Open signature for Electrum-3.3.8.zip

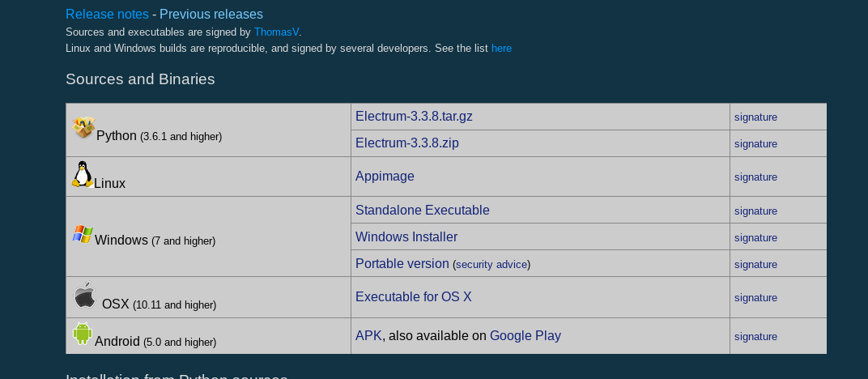[755, 144]
